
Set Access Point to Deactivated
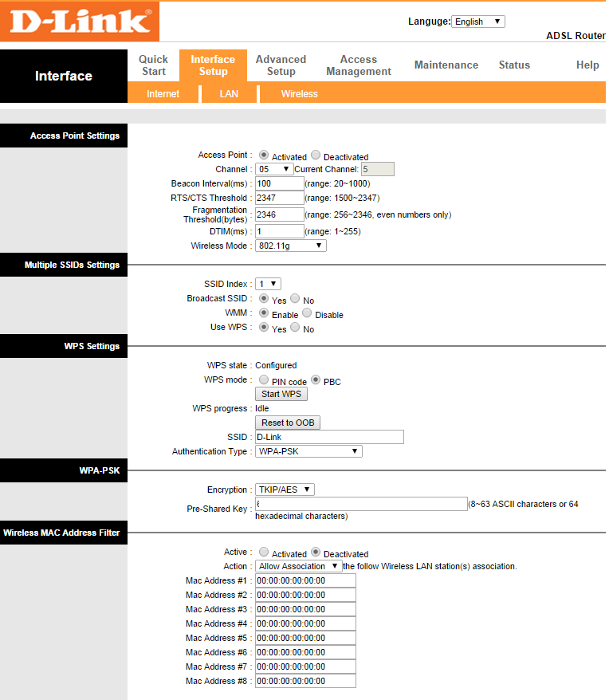coord(316,155)
